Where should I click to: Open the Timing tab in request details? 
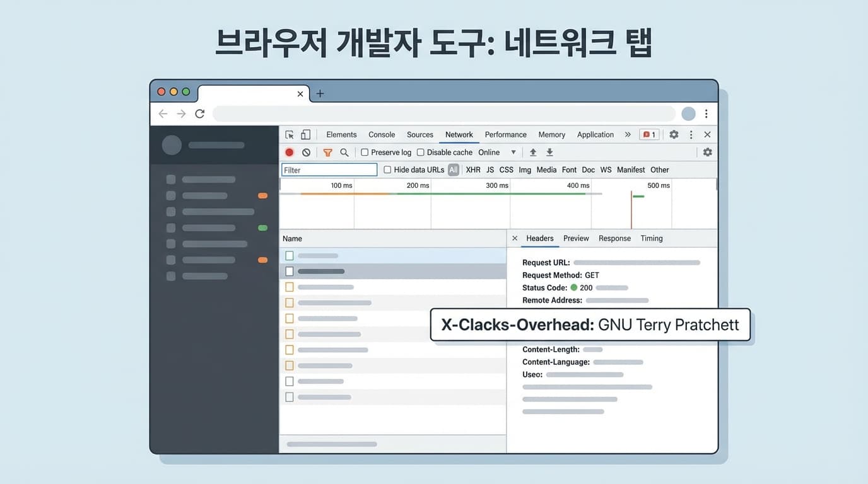point(652,239)
